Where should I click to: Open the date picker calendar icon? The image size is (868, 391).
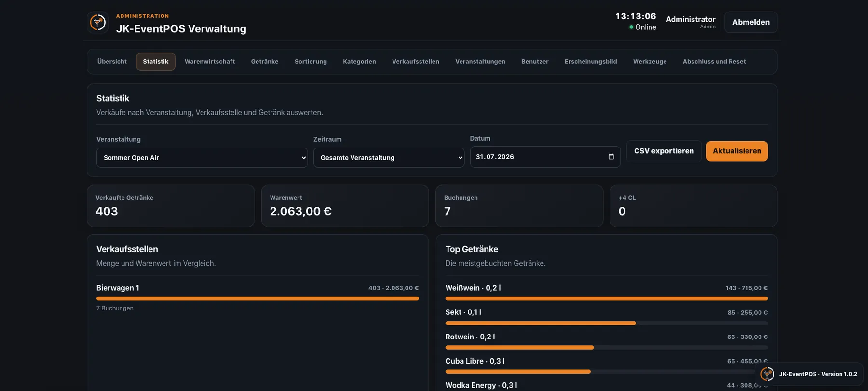(x=611, y=157)
